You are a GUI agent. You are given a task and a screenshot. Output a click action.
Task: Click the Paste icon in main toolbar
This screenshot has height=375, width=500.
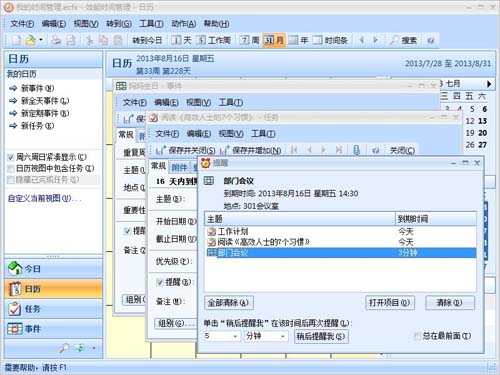(x=118, y=40)
